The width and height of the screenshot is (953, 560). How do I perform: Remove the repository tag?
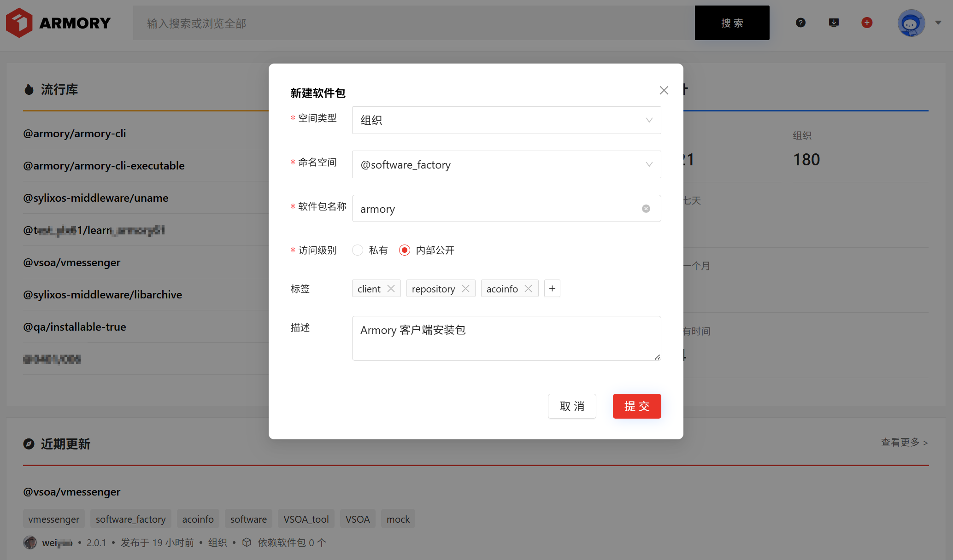(465, 288)
